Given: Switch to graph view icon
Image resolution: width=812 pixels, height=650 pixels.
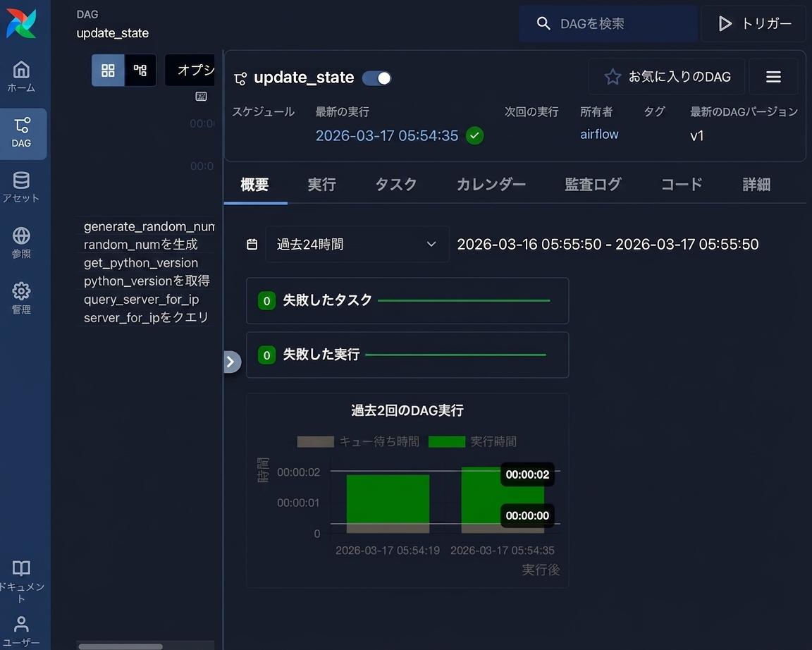Looking at the screenshot, I should [x=140, y=70].
